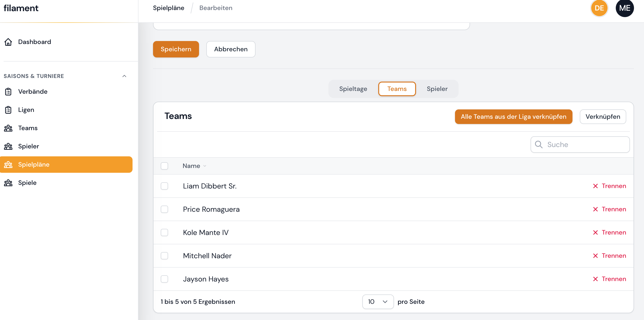This screenshot has width=644, height=320.
Task: Click the red X to trennen Kole Mante IV
Action: pos(596,232)
